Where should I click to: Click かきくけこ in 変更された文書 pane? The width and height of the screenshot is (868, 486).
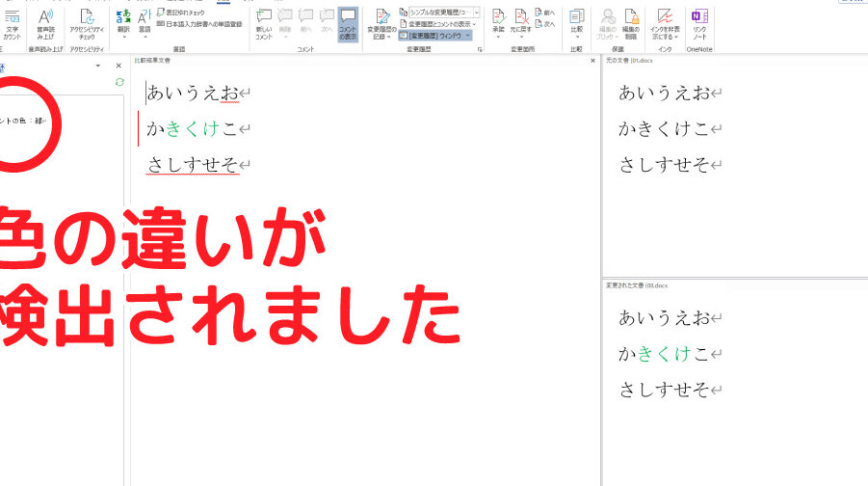pos(665,354)
